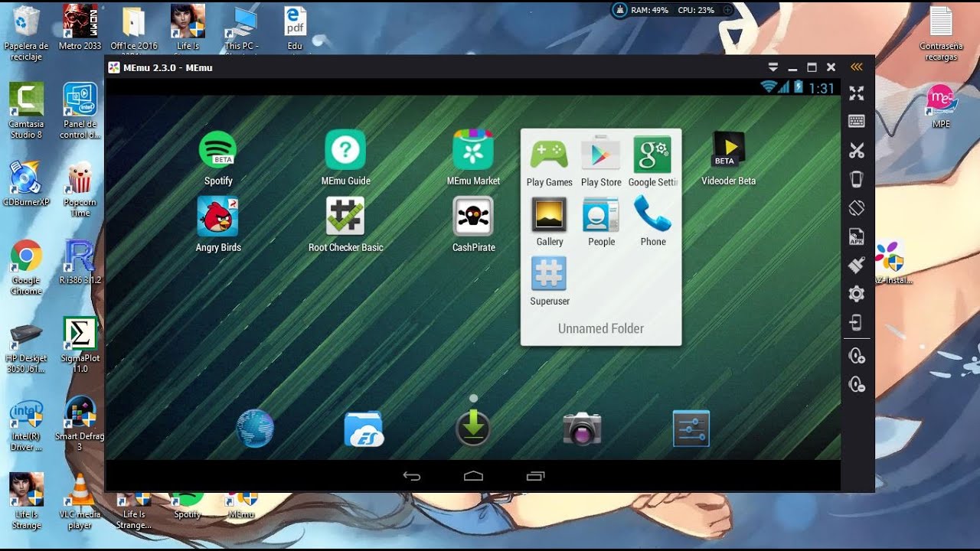The image size is (980, 551).
Task: Click the sidebar phone-with-arrow icon
Action: coord(857,323)
